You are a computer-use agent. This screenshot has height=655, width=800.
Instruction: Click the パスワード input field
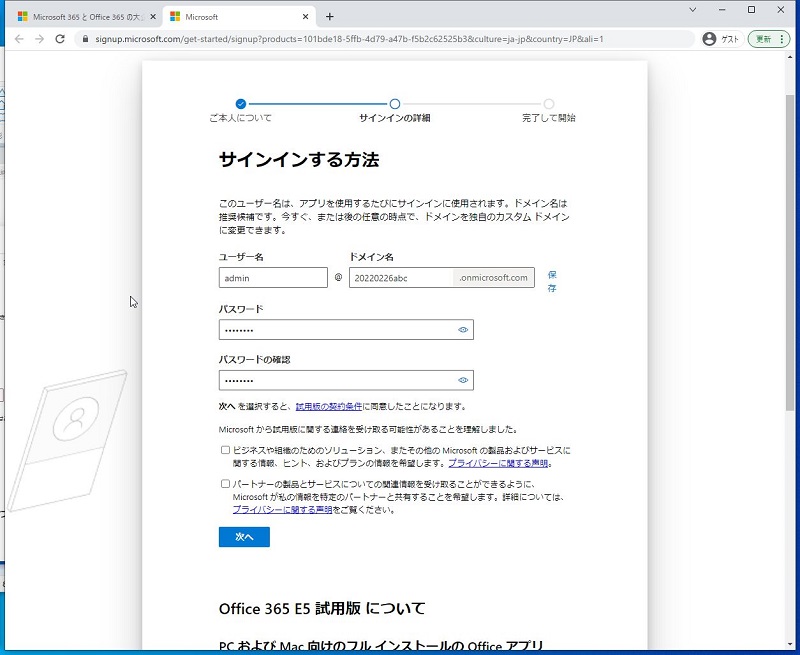(x=346, y=330)
